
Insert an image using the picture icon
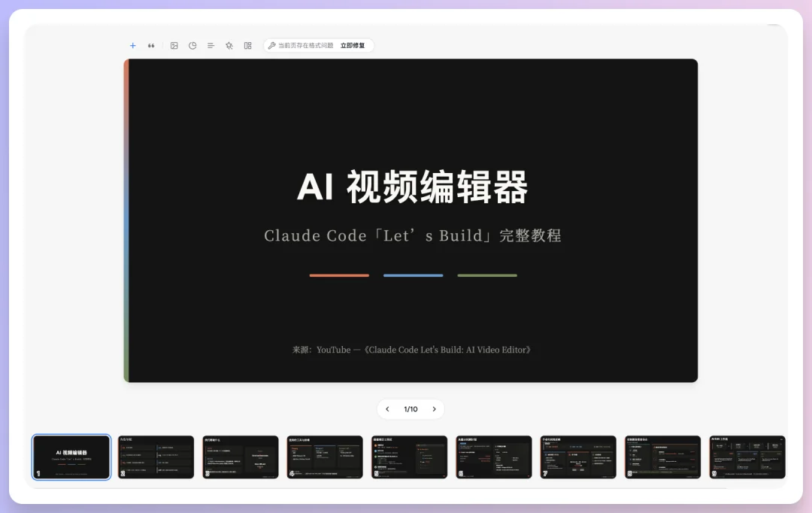tap(174, 45)
